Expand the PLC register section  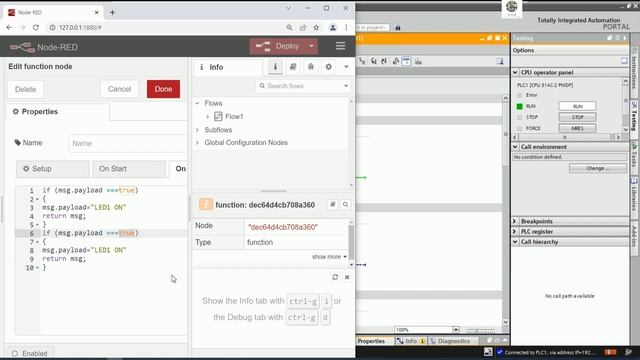(x=515, y=231)
